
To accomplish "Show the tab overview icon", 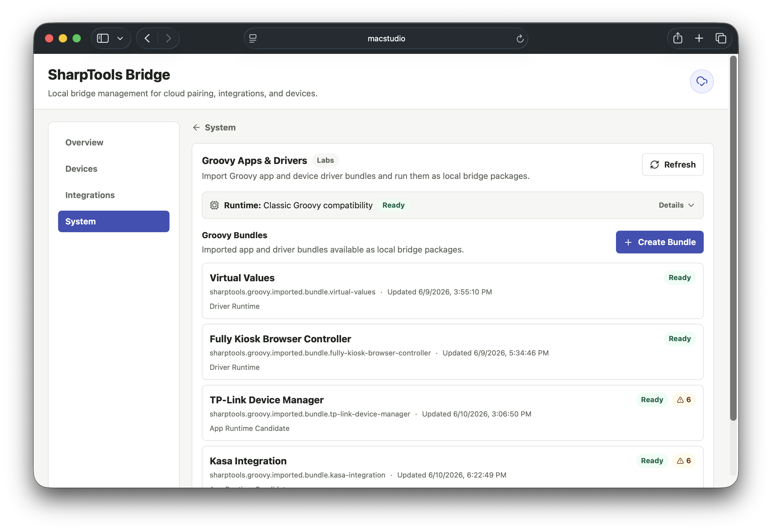I will tap(720, 38).
